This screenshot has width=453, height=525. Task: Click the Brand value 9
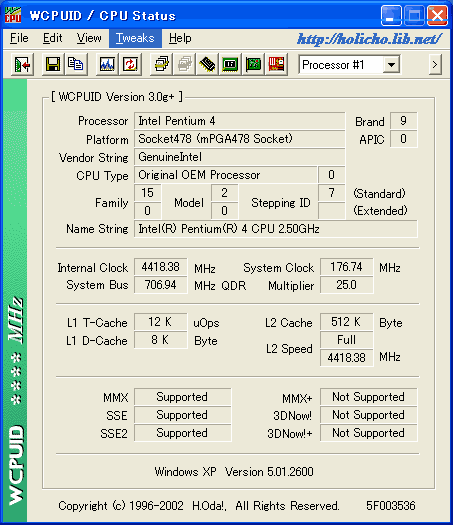pyautogui.click(x=404, y=121)
